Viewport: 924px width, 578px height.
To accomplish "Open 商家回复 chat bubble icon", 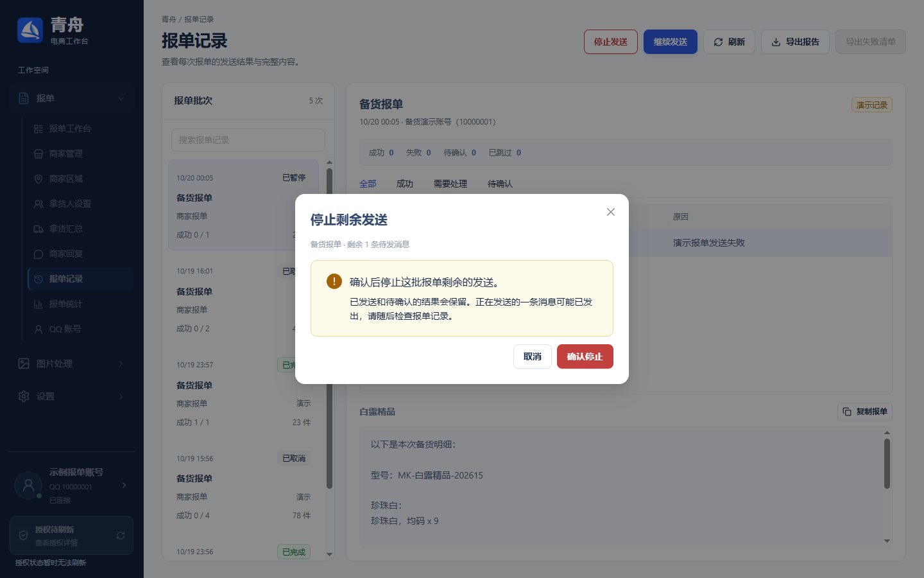I will [x=38, y=254].
